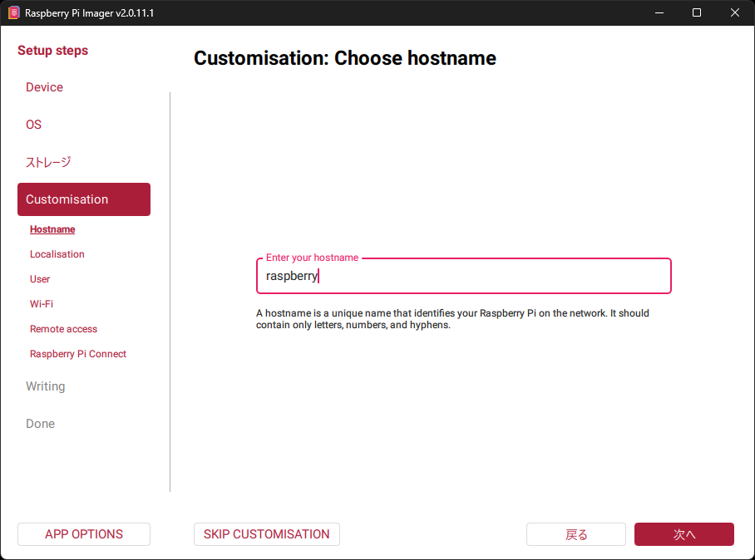The height and width of the screenshot is (560, 755).
Task: Open the Remote access sub-step
Action: click(x=63, y=329)
